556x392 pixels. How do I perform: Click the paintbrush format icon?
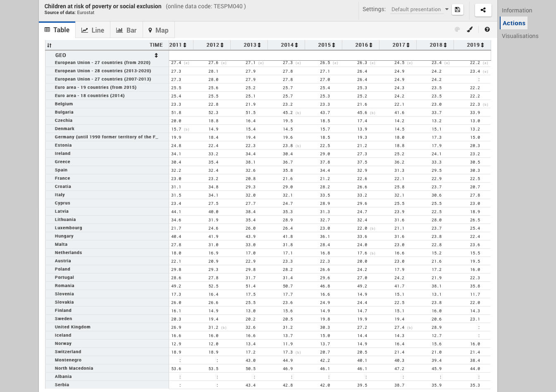click(x=470, y=29)
